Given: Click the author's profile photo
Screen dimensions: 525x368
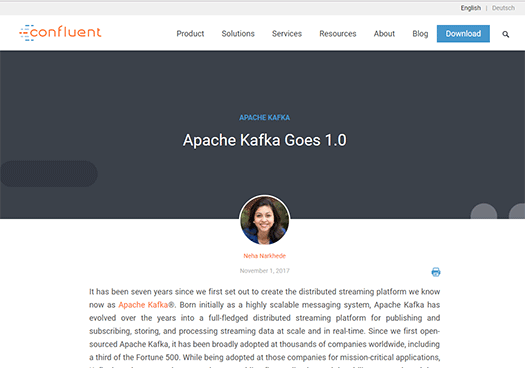Looking at the screenshot, I should pyautogui.click(x=265, y=220).
